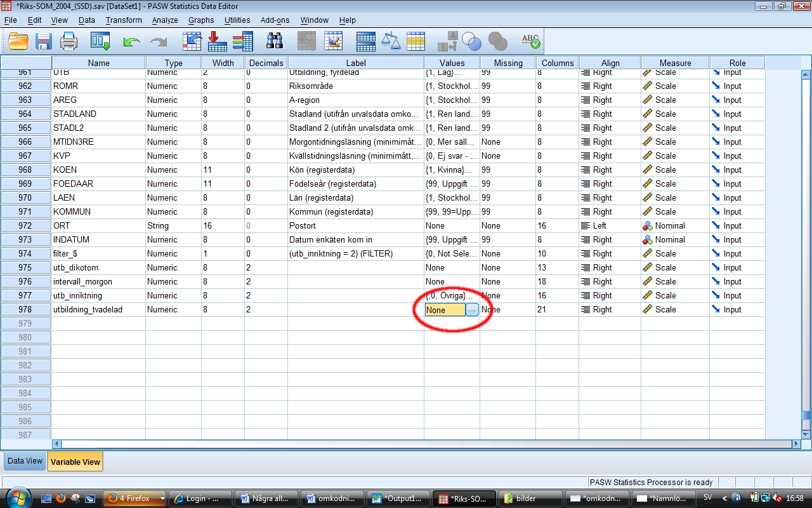This screenshot has width=812, height=508.
Task: Open the value labels ellipsis button for utbildning_tvadelad
Action: (472, 310)
